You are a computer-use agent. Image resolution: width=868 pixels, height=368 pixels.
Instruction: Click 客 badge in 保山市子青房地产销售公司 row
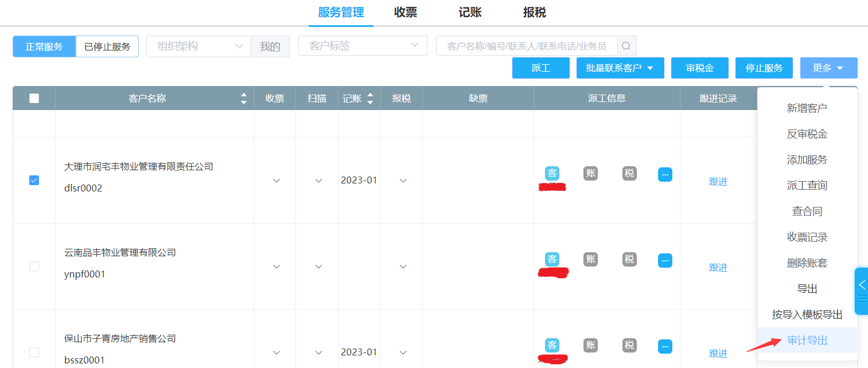coord(552,345)
